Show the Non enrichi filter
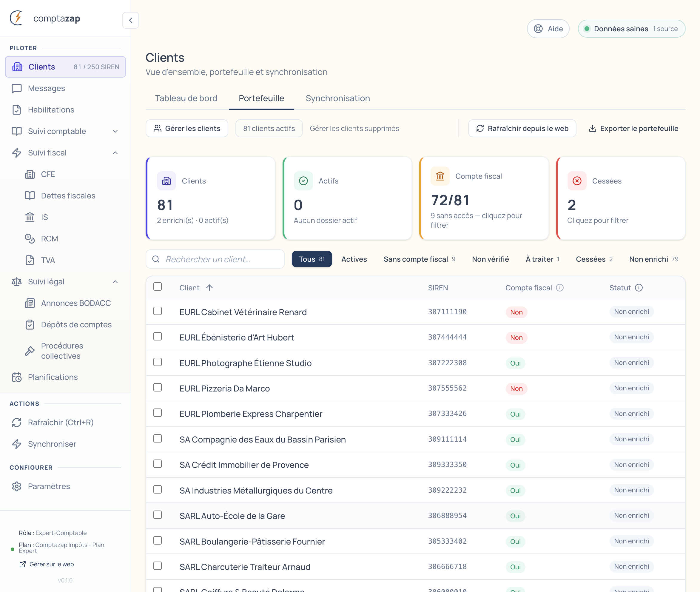 tap(654, 259)
